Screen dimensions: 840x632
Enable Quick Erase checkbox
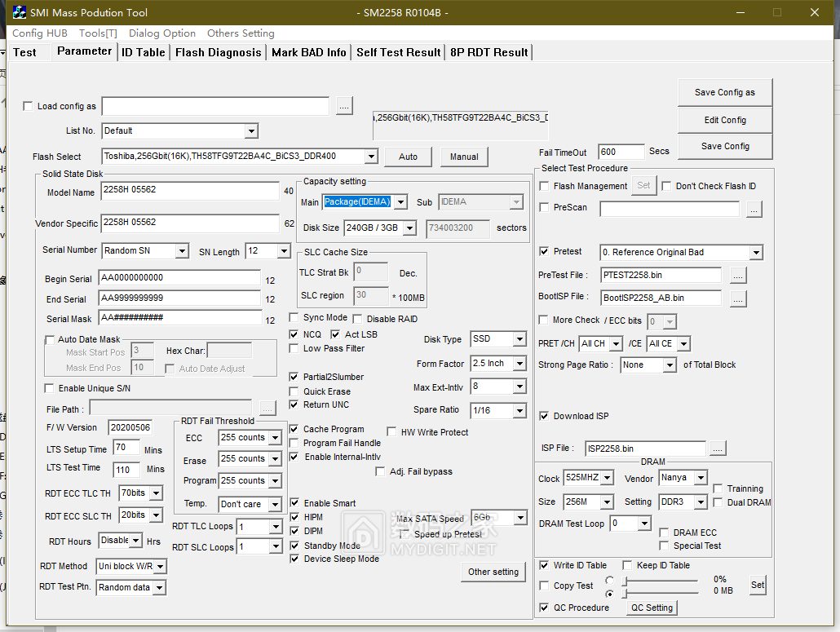click(294, 391)
